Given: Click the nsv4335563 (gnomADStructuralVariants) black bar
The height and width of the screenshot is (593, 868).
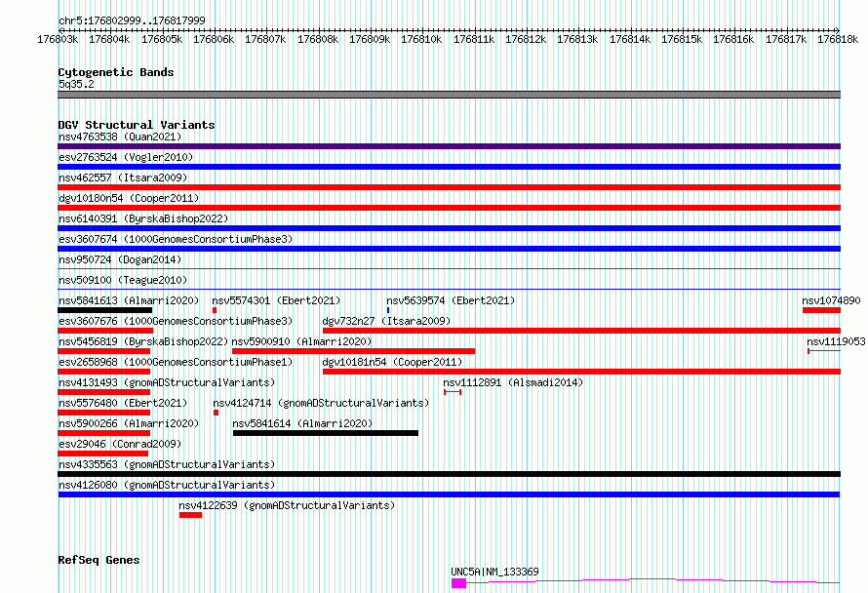Looking at the screenshot, I should pos(449,474).
